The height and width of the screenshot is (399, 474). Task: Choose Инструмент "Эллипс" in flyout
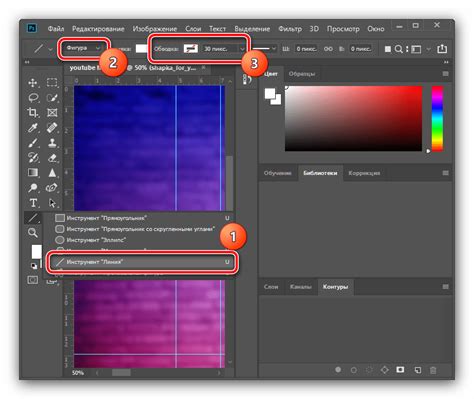pyautogui.click(x=142, y=240)
